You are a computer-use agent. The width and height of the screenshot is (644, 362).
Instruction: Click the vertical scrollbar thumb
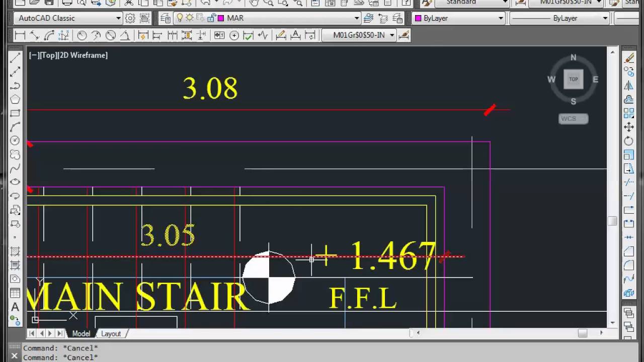(612, 221)
